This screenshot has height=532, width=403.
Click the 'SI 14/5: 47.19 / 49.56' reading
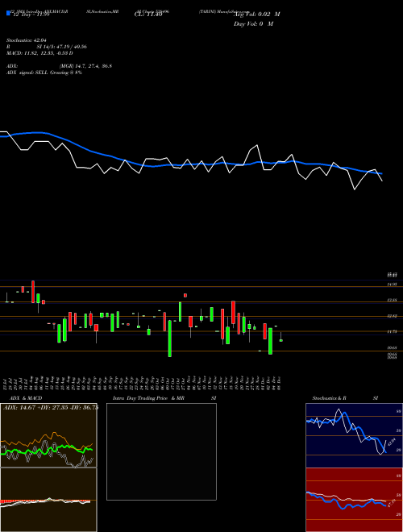(x=62, y=47)
